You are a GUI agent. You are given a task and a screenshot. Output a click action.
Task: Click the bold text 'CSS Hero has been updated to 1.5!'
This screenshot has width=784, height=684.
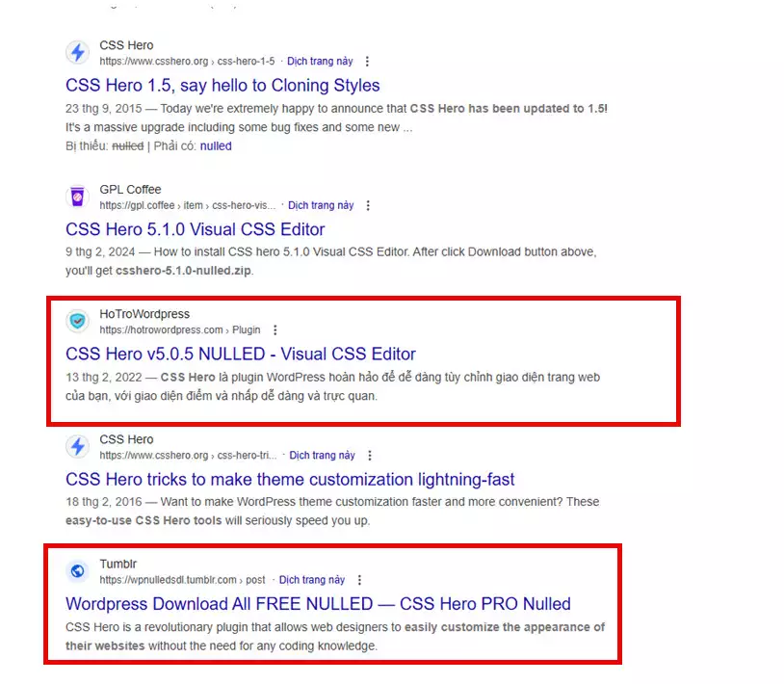(x=509, y=109)
